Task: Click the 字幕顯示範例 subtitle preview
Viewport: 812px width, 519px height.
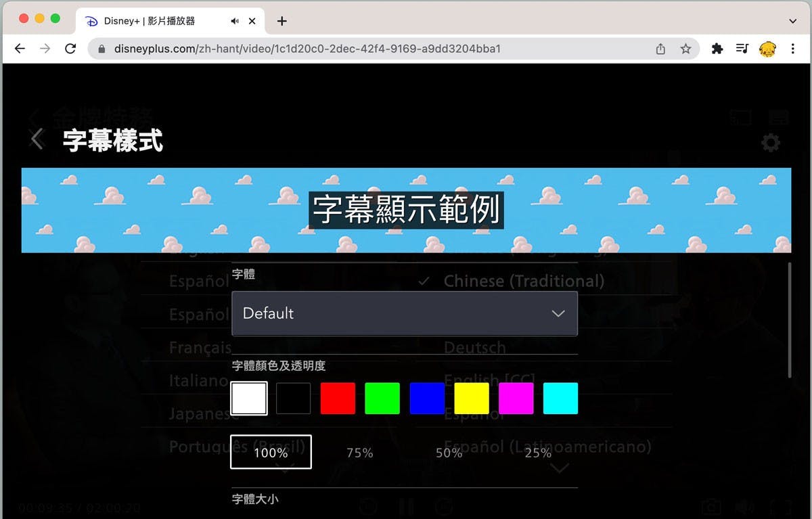Action: click(406, 210)
